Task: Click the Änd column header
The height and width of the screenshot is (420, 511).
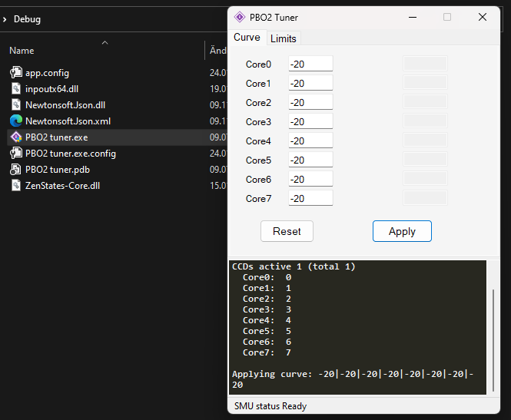Action: pos(218,51)
